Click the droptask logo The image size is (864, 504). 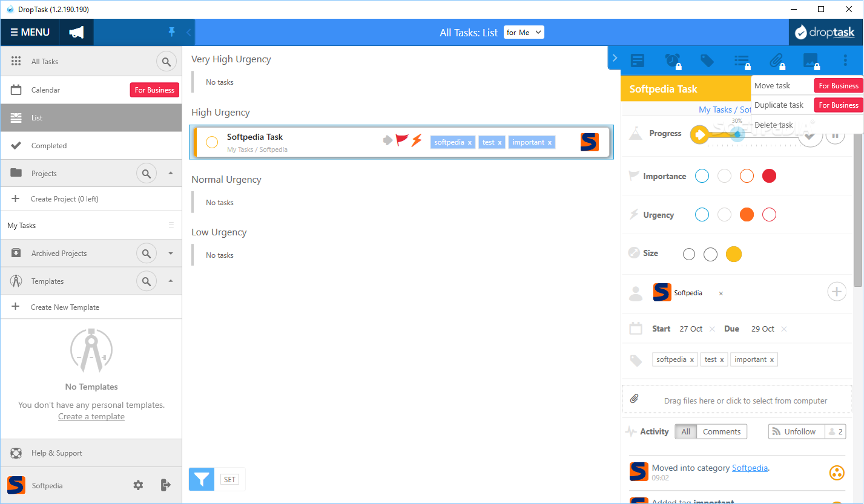(826, 33)
